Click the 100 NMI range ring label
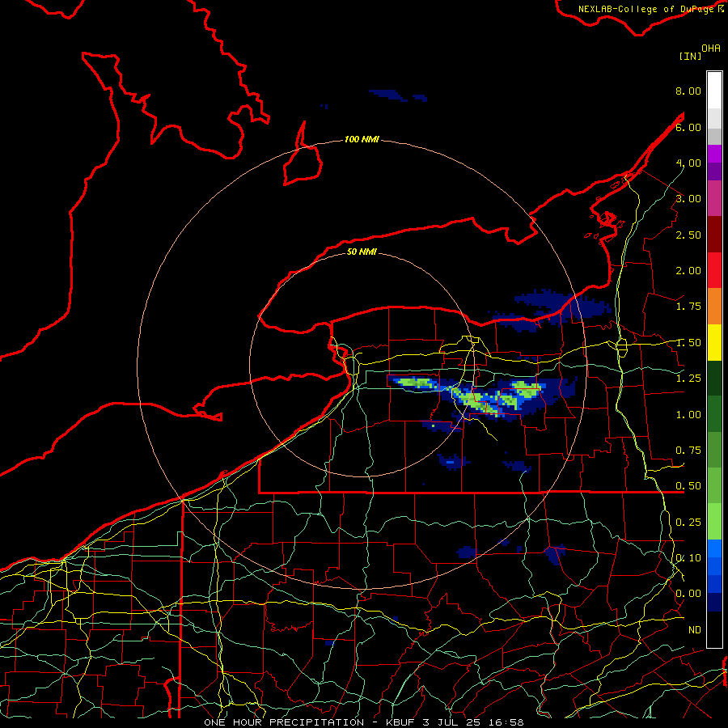Screen dimensions: 728x728 (362, 139)
